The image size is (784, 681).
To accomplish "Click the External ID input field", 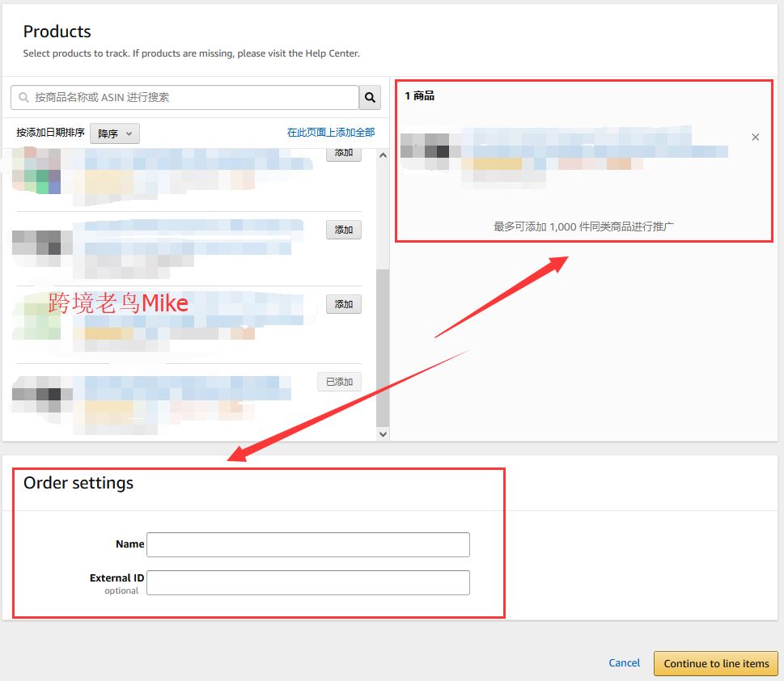I will click(x=308, y=582).
